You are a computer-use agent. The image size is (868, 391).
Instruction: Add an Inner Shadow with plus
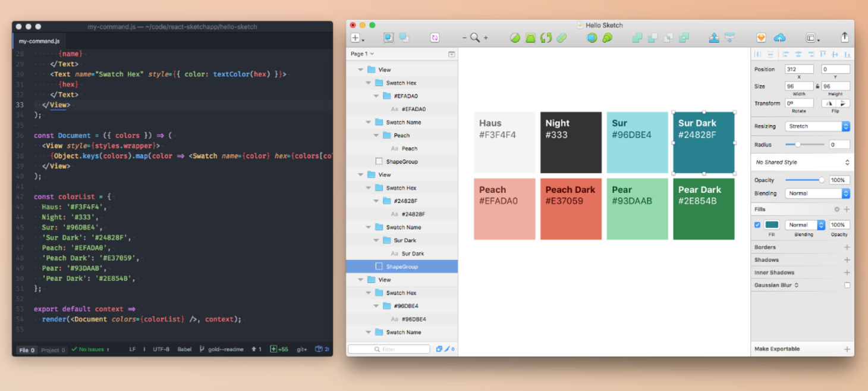tap(847, 273)
